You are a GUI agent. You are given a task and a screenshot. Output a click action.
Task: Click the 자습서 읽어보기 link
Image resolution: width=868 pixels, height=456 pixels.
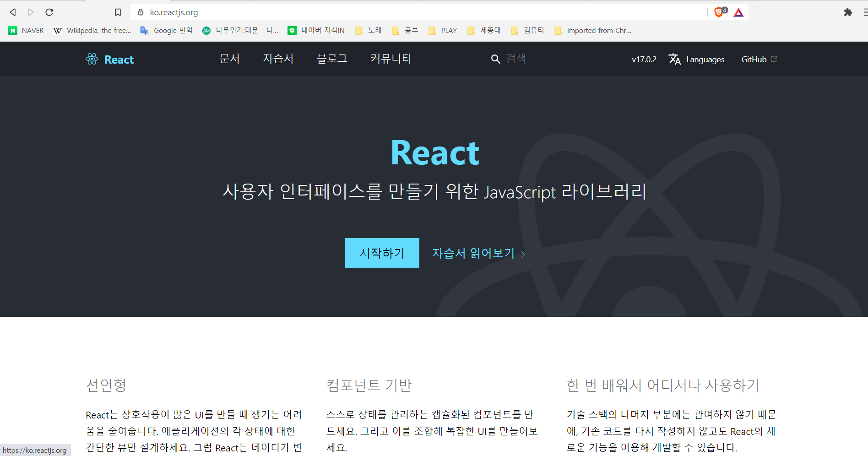pyautogui.click(x=473, y=253)
